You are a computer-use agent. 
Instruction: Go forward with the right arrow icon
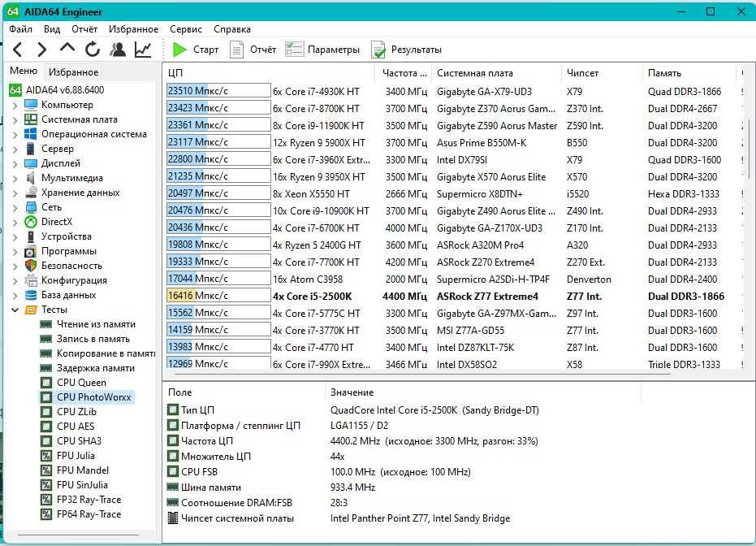click(42, 50)
